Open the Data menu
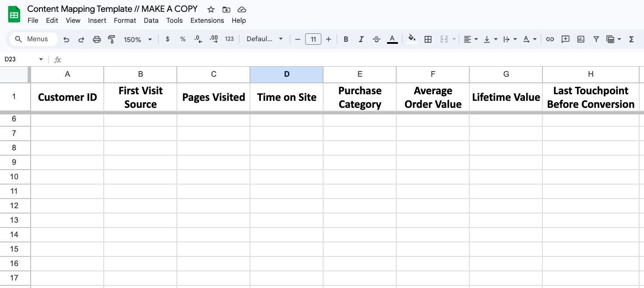The height and width of the screenshot is (288, 644). coord(151,20)
